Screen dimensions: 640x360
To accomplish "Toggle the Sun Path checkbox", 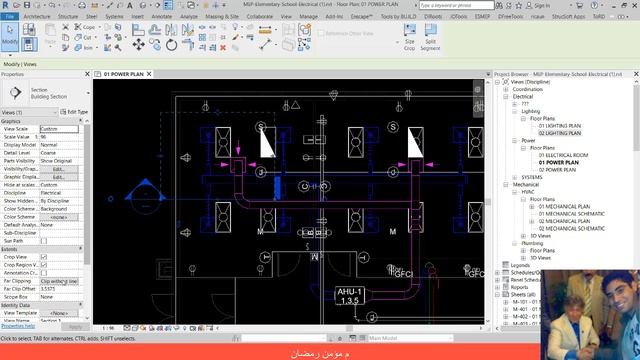I will (44, 241).
